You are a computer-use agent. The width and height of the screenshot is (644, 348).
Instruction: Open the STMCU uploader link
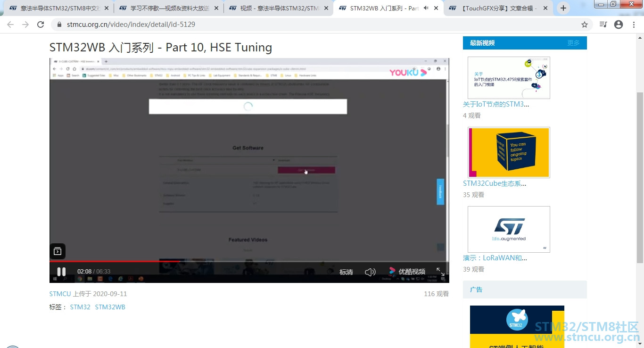(x=60, y=294)
